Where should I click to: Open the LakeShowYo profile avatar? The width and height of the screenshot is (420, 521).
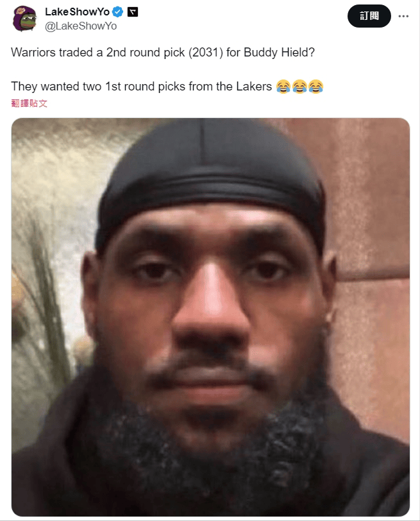pos(24,19)
